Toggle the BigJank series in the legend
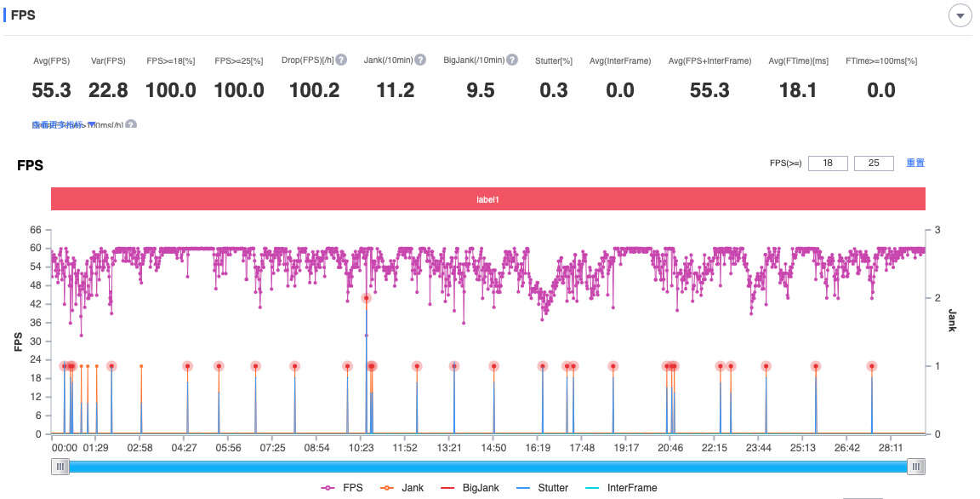This screenshot has height=499, width=980. coord(470,488)
